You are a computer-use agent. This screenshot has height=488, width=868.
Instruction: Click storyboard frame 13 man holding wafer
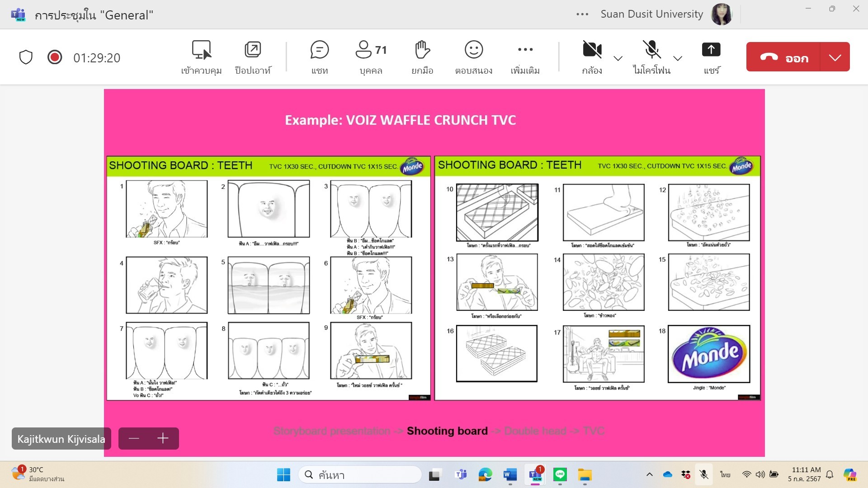coord(497,282)
